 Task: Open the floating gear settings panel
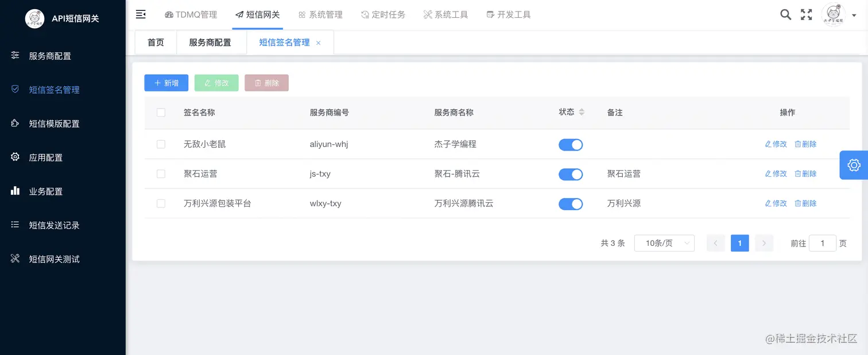tap(854, 165)
